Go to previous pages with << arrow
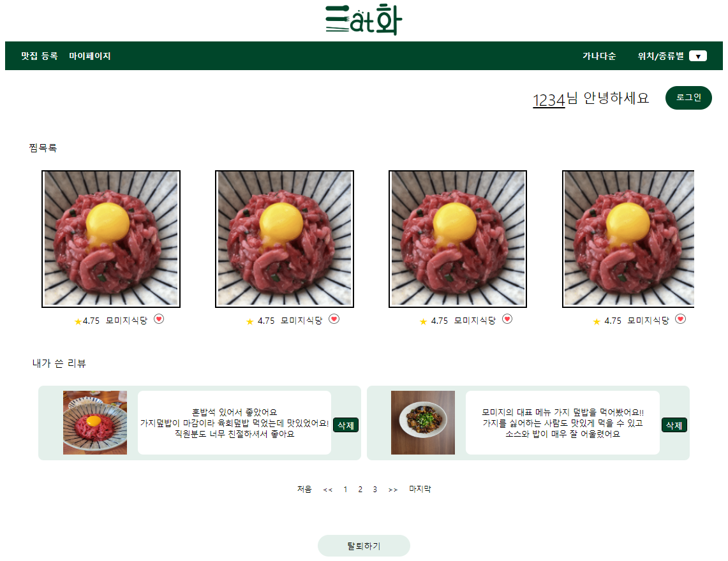 click(328, 490)
